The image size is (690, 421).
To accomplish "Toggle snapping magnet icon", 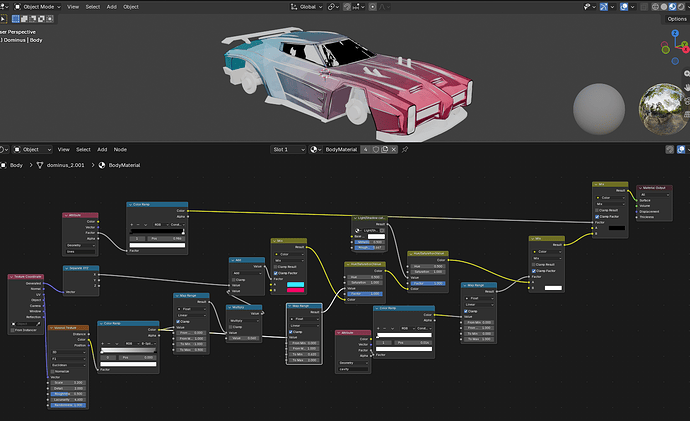I will tap(347, 7).
